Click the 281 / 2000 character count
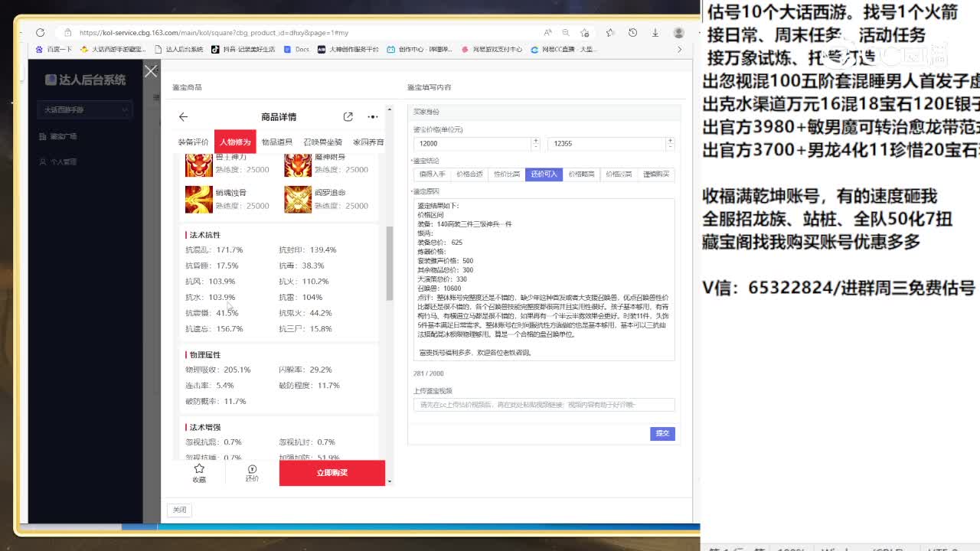980x551 pixels. tap(429, 373)
